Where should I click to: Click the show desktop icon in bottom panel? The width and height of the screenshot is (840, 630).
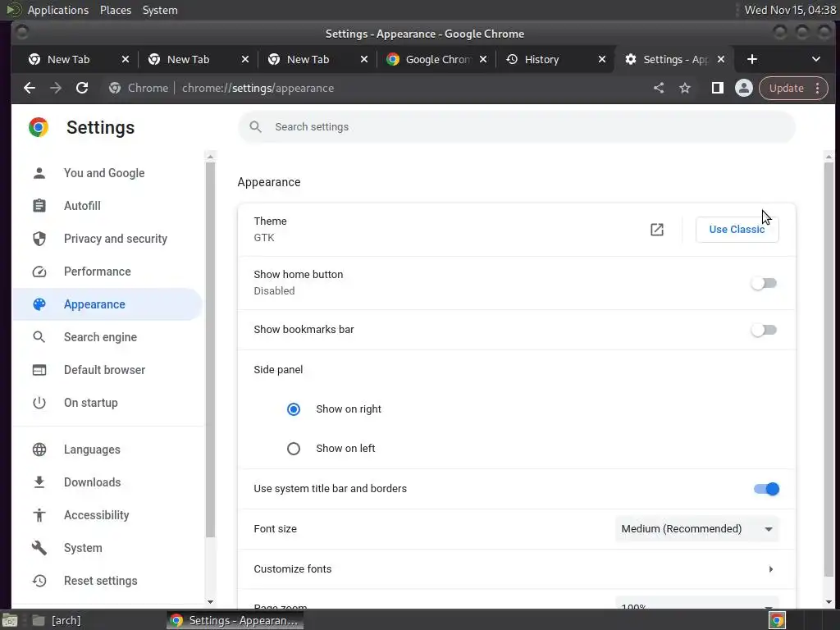click(x=10, y=620)
